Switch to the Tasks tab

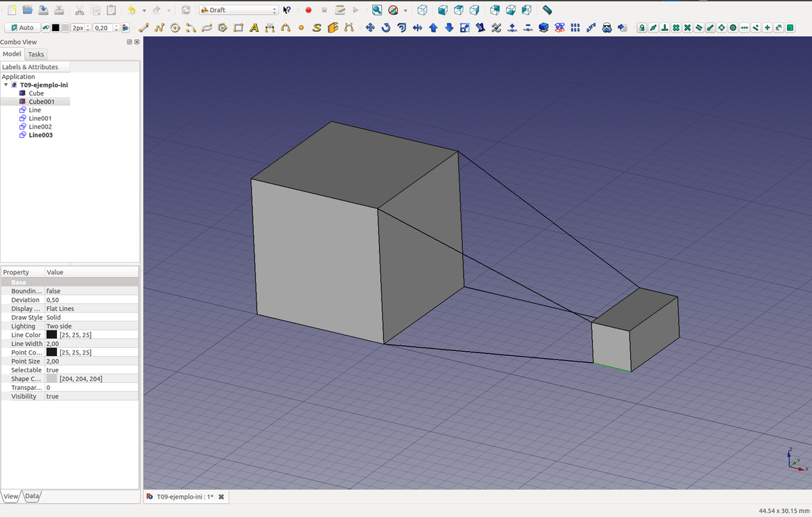(36, 54)
